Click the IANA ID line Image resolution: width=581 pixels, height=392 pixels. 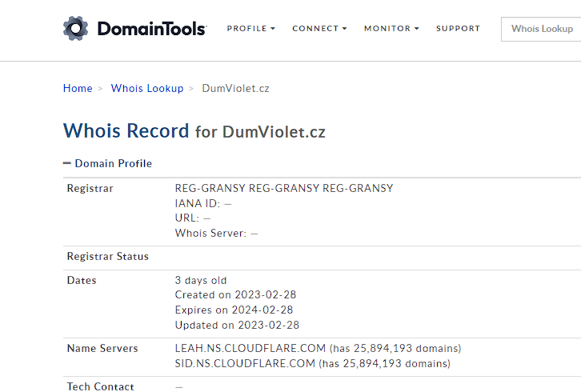click(x=203, y=203)
